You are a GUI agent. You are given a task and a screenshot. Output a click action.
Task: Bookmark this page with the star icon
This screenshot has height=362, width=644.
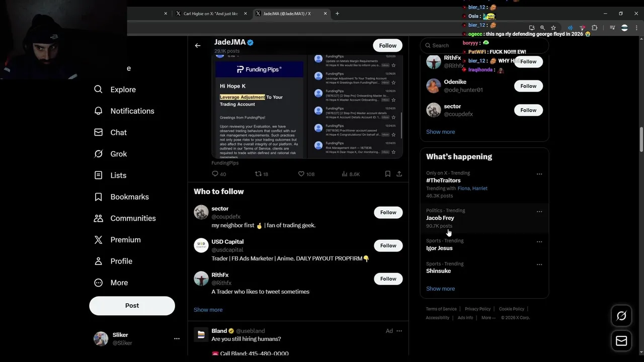(x=553, y=28)
